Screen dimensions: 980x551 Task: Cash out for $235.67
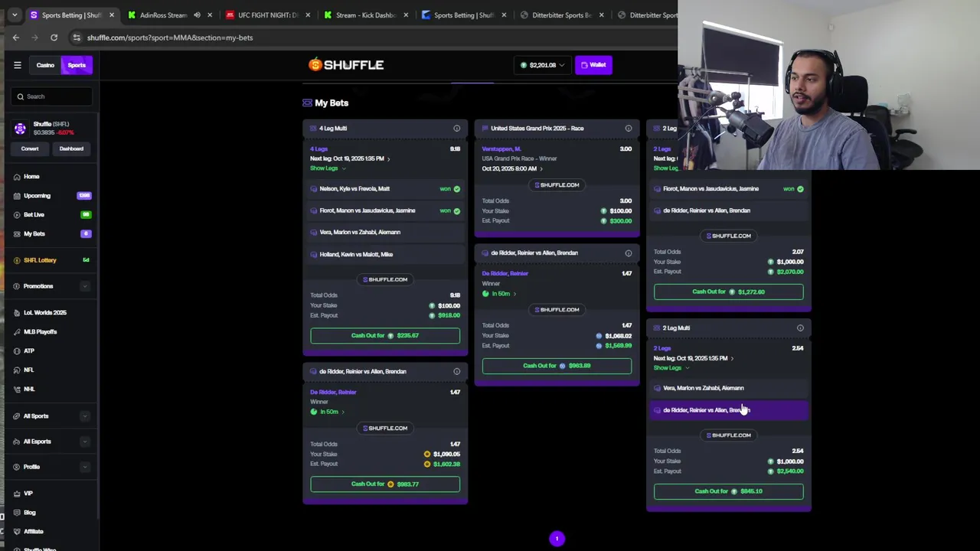click(385, 335)
